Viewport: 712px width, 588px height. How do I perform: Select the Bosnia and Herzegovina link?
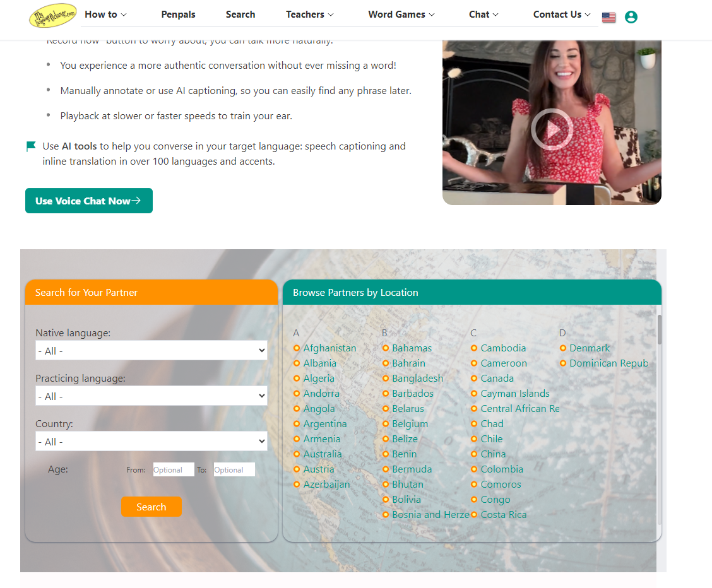point(431,515)
